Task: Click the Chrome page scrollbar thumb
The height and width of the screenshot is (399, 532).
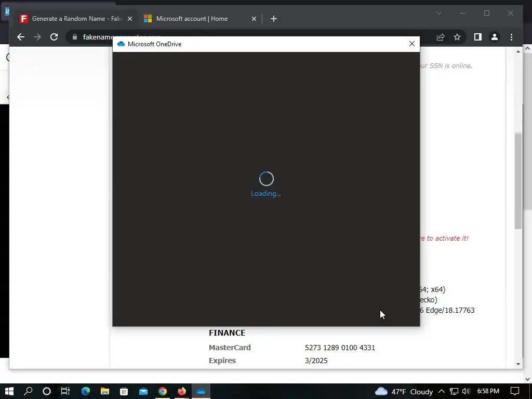Action: click(518, 180)
